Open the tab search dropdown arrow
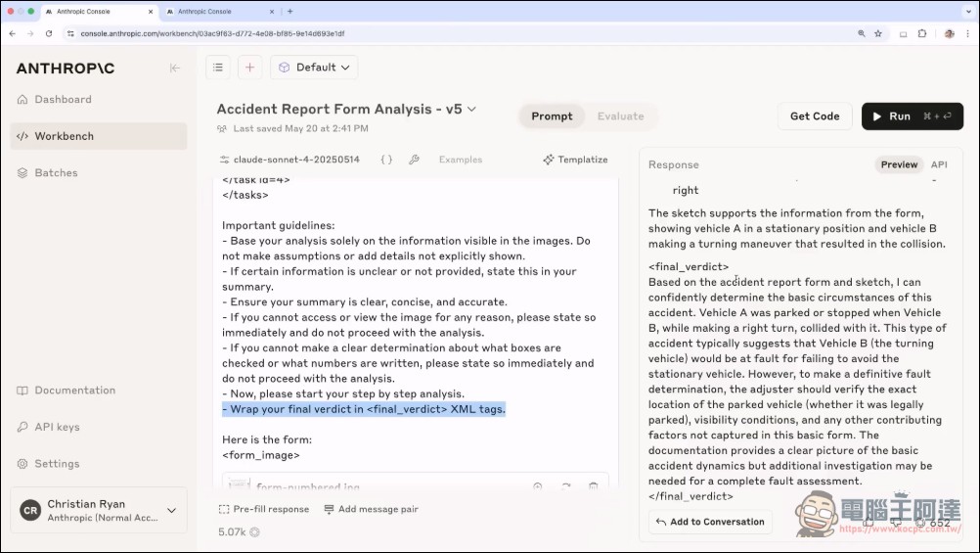Screen dimensions: 980x553 pyautogui.click(x=968, y=12)
